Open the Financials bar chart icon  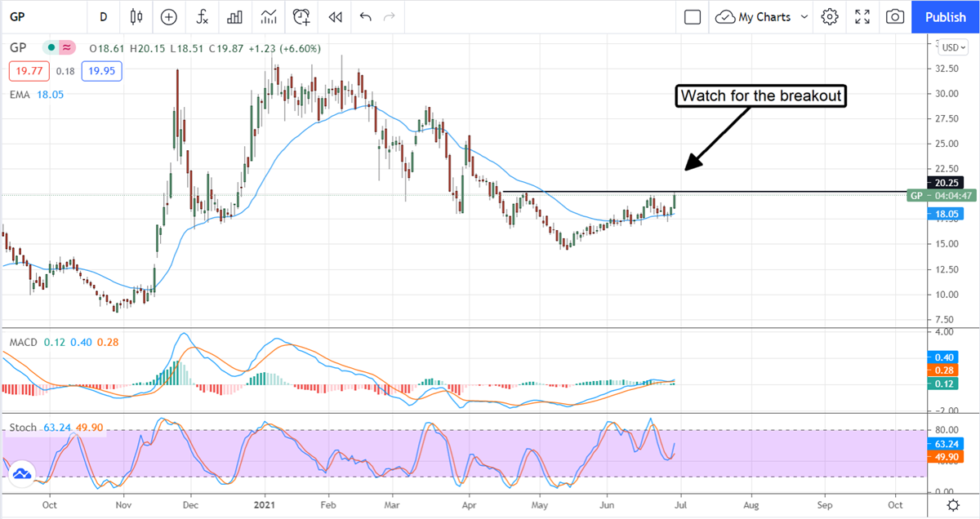coord(234,16)
